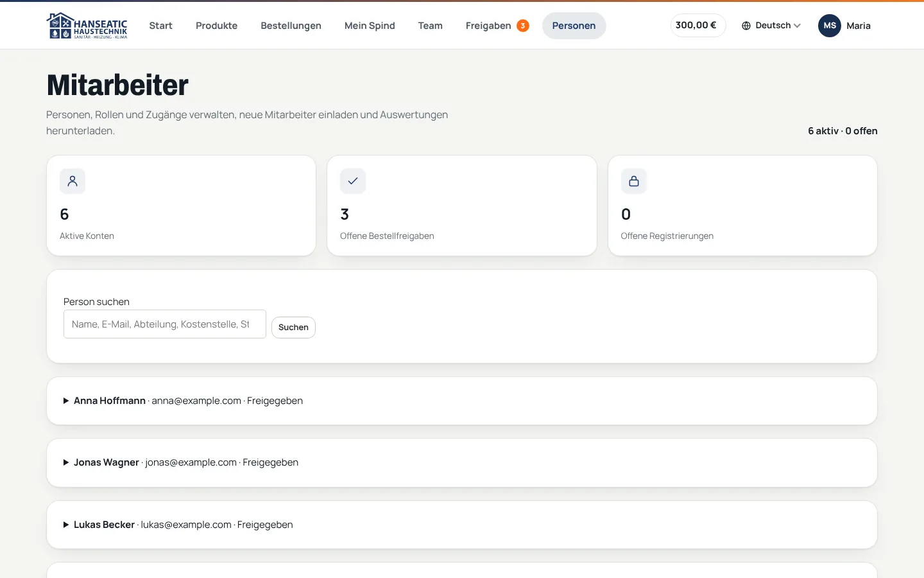Viewport: 924px width, 578px height.
Task: Click the 300,00 € budget pill
Action: (698, 26)
